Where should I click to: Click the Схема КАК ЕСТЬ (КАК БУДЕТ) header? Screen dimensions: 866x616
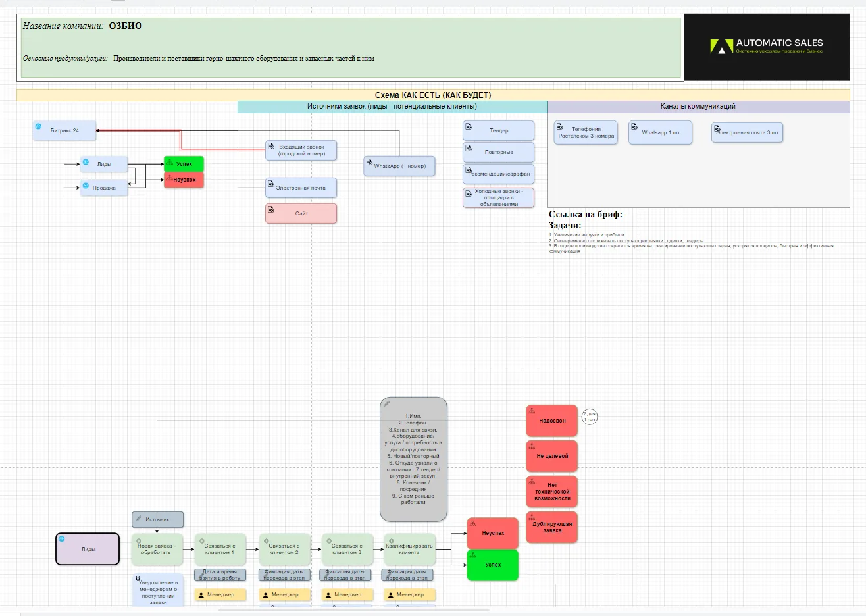click(433, 95)
